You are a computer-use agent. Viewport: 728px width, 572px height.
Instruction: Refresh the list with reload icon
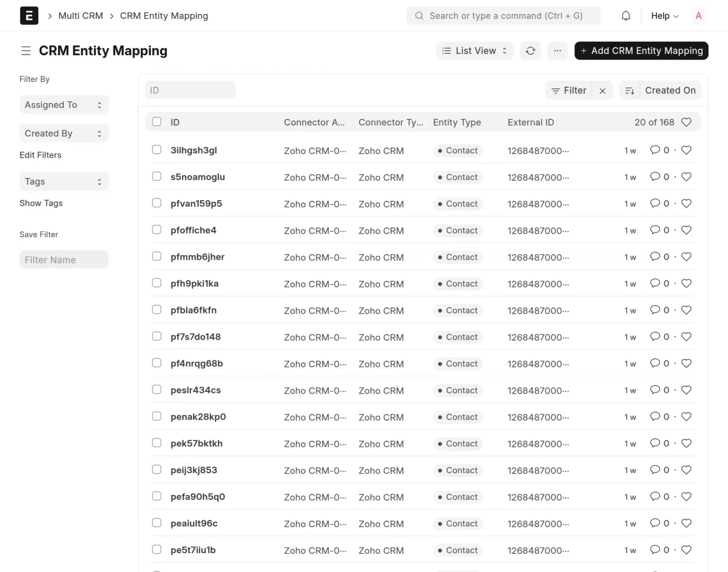click(x=530, y=51)
